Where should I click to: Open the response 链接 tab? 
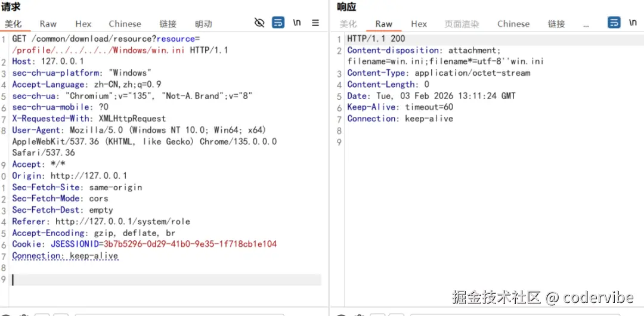click(556, 24)
